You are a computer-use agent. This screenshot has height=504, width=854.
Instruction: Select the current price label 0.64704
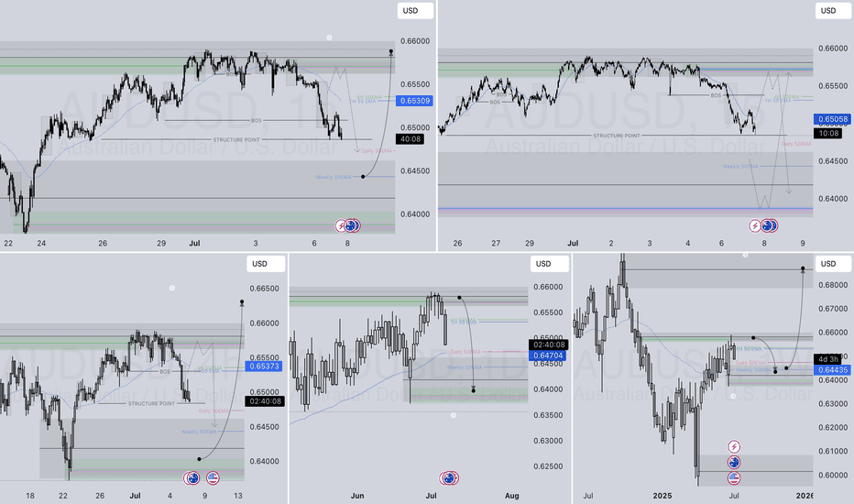coord(548,356)
